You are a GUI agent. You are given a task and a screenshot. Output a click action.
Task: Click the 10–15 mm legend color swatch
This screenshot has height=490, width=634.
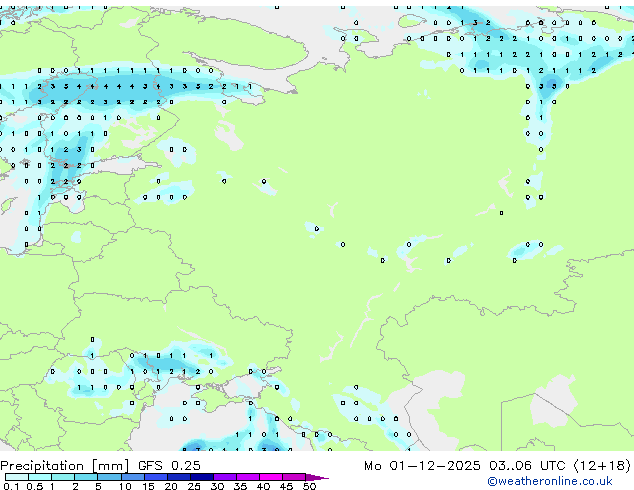[x=133, y=477]
